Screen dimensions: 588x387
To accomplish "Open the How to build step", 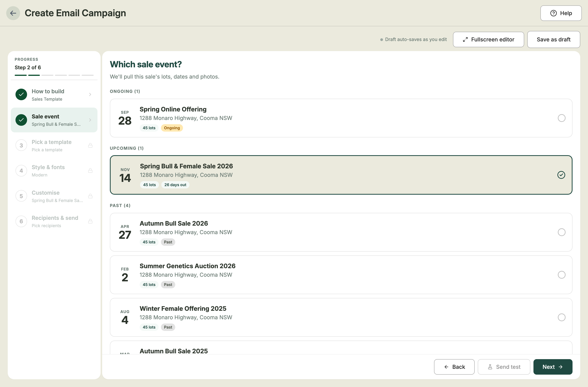I will [x=54, y=95].
